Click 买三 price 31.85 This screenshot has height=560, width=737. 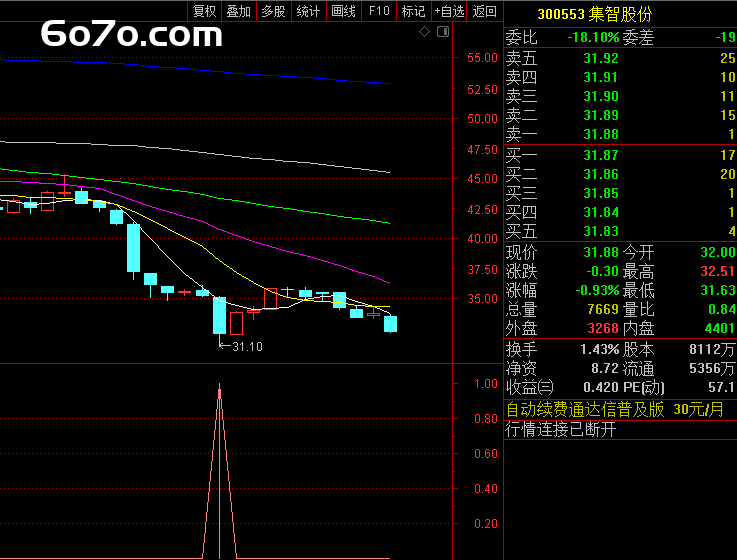pyautogui.click(x=601, y=193)
